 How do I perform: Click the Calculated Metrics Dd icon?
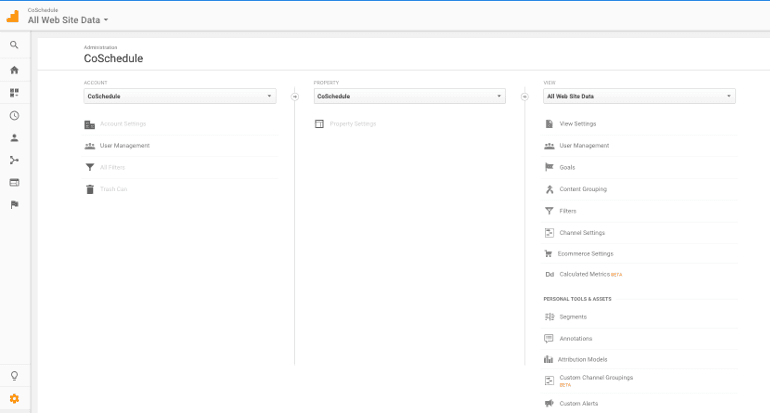(x=550, y=275)
